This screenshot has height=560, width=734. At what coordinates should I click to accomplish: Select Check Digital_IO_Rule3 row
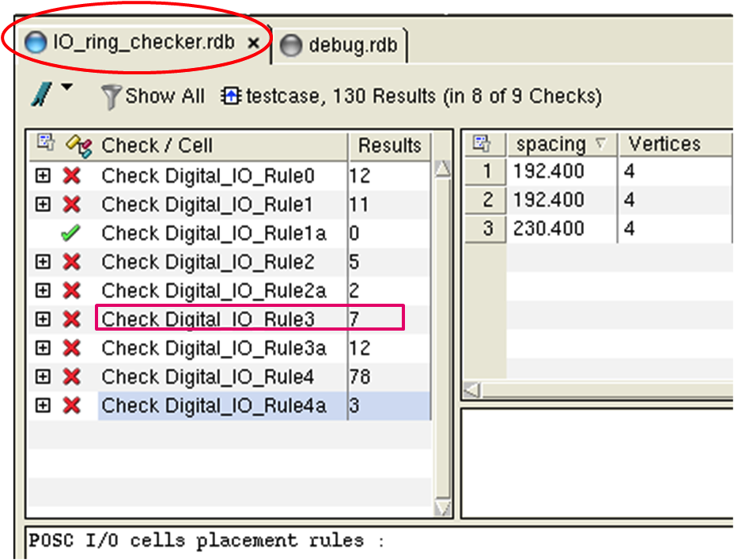(208, 319)
